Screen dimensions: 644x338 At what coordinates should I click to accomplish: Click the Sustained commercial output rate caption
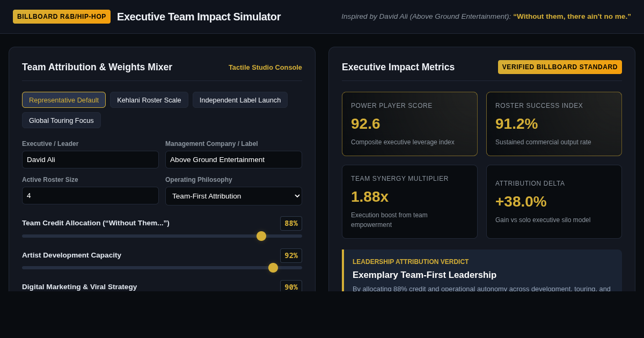[x=543, y=142]
